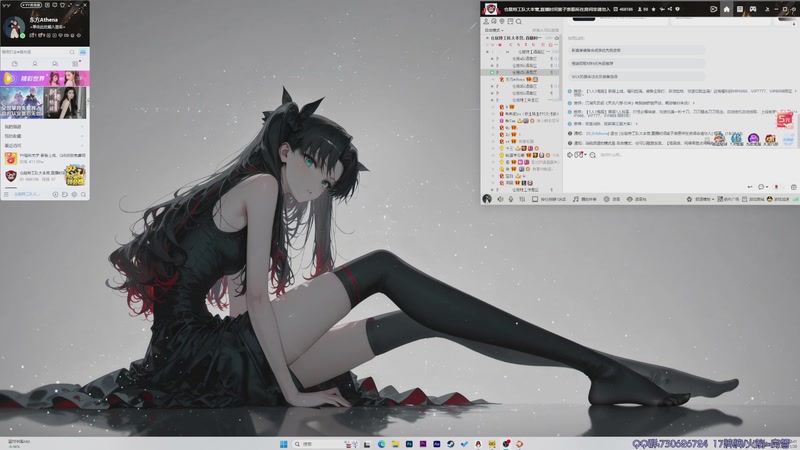Switch to the contacts person tab in YY window

35,64
